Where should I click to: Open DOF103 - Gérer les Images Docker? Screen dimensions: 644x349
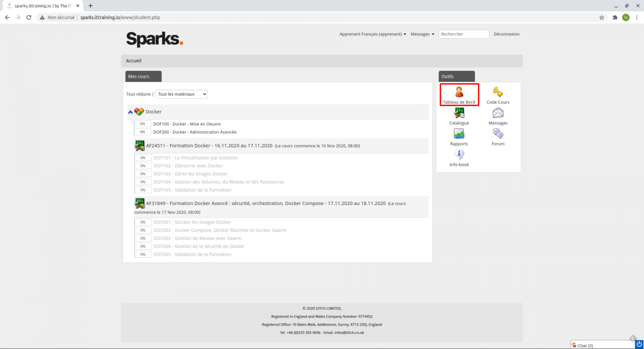click(x=191, y=174)
